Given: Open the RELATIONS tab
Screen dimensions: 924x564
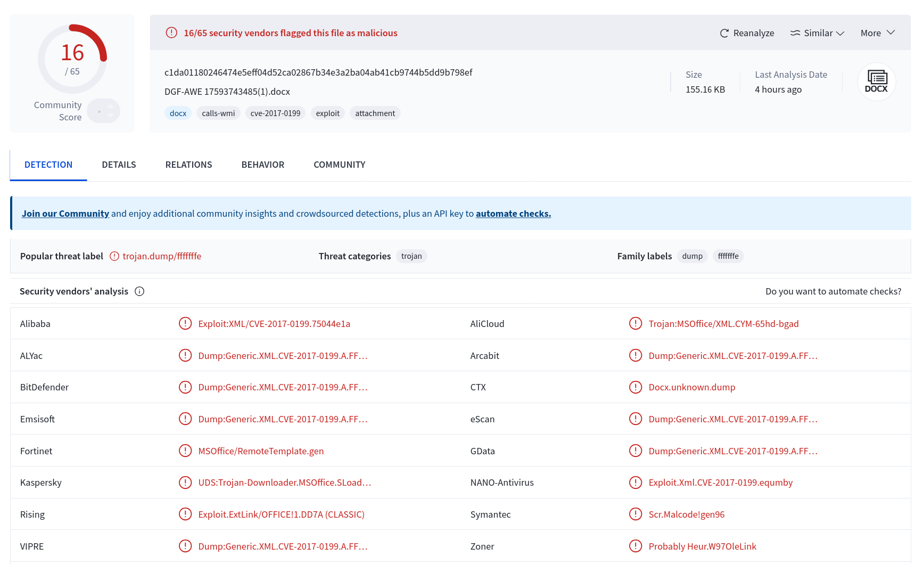Looking at the screenshot, I should pos(188,165).
